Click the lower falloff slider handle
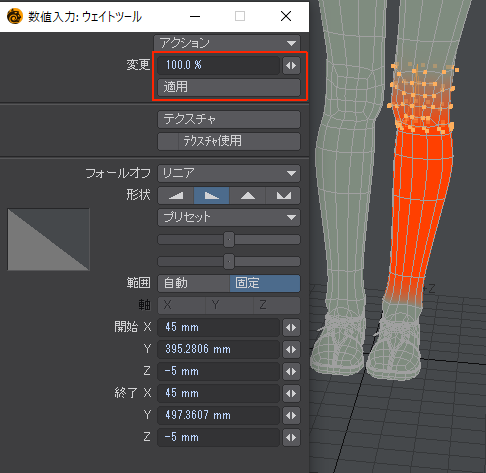The image size is (486, 473). click(x=229, y=262)
